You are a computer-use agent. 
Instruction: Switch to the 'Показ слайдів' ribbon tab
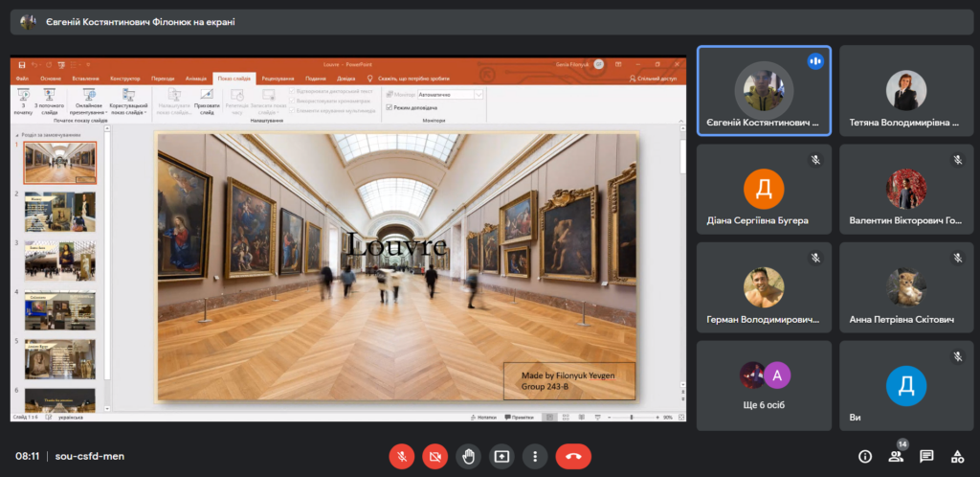click(x=234, y=79)
